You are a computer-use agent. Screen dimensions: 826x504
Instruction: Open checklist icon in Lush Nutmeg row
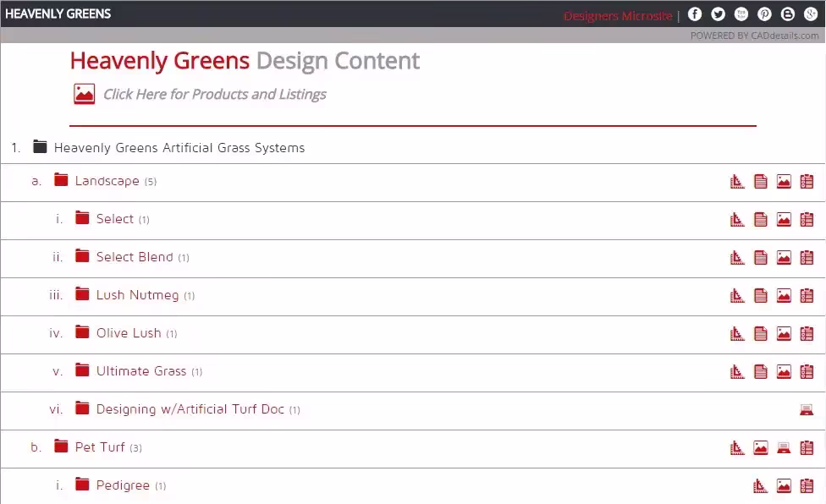click(807, 296)
